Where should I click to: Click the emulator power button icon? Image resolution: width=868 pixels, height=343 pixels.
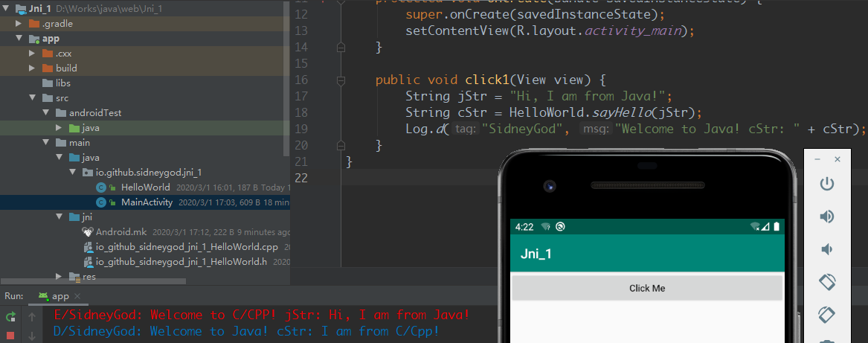tap(826, 184)
